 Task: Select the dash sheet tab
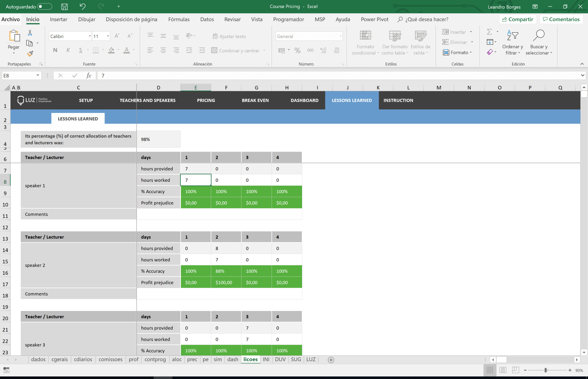pos(233,359)
